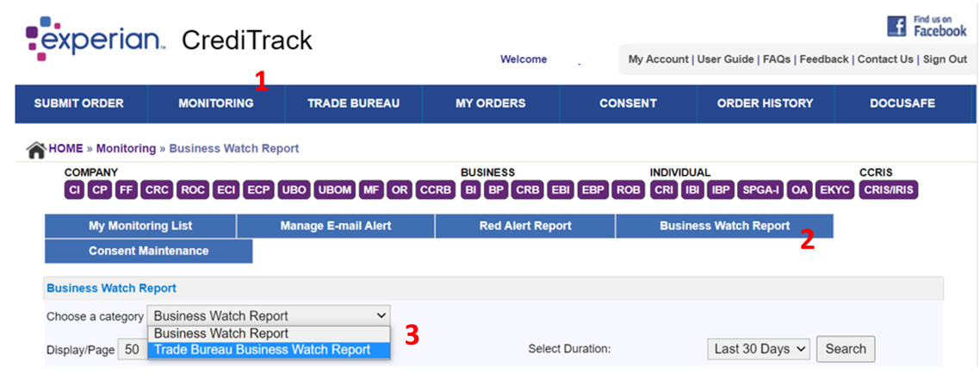
Task: Open the Display/Page count dropdown
Action: (x=132, y=351)
